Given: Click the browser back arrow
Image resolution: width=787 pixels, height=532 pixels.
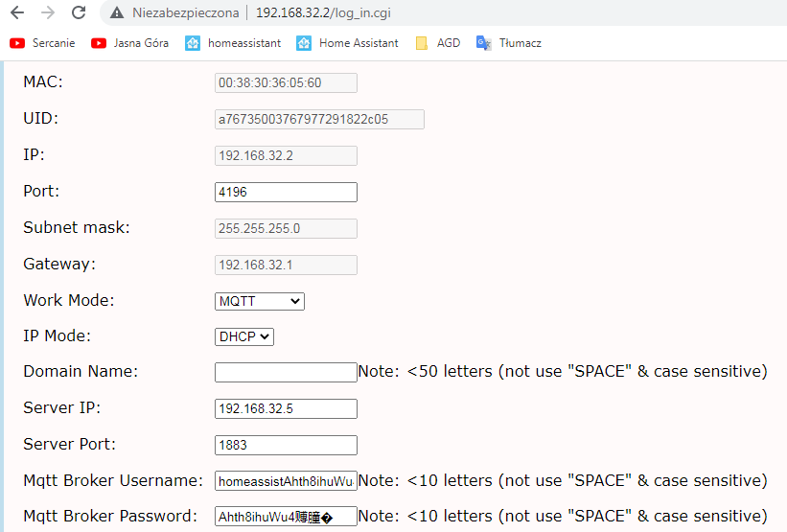Looking at the screenshot, I should click(16, 13).
